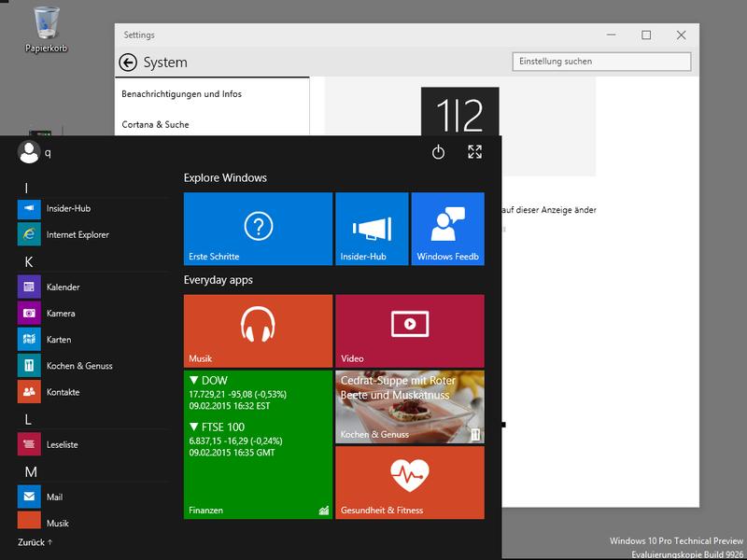Image resolution: width=747 pixels, height=560 pixels.
Task: Launch Internet Explorer from the app list
Action: click(92, 235)
